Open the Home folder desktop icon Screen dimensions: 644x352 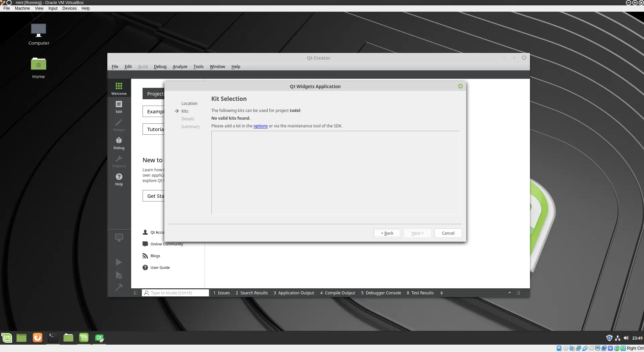pos(39,68)
